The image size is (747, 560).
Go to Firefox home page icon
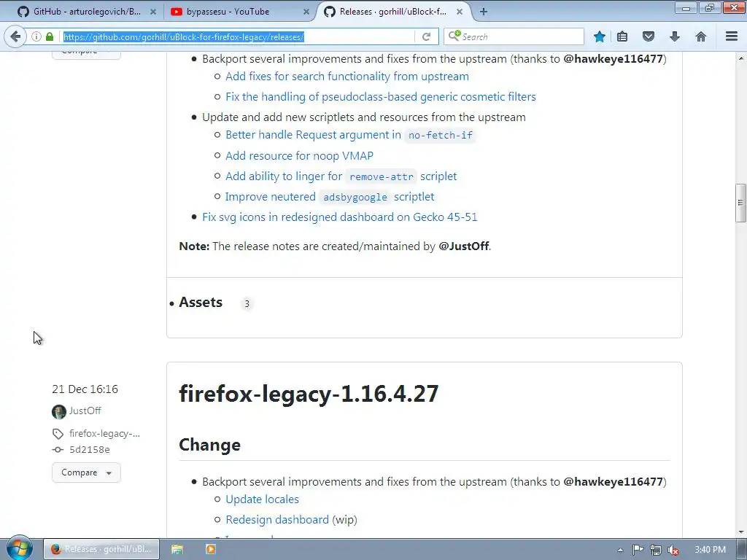point(701,36)
